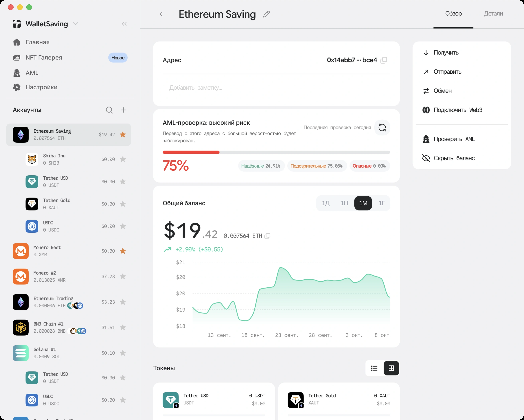Add a new account plus icon

tap(123, 110)
